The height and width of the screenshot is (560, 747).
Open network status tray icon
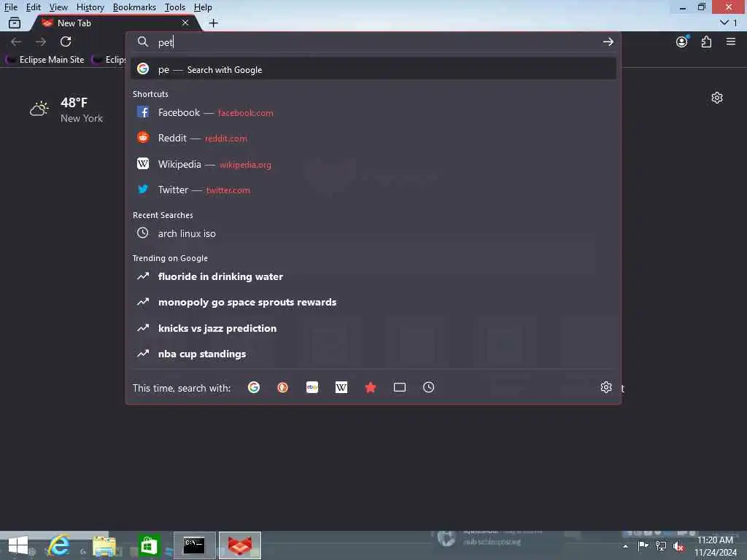(x=661, y=545)
